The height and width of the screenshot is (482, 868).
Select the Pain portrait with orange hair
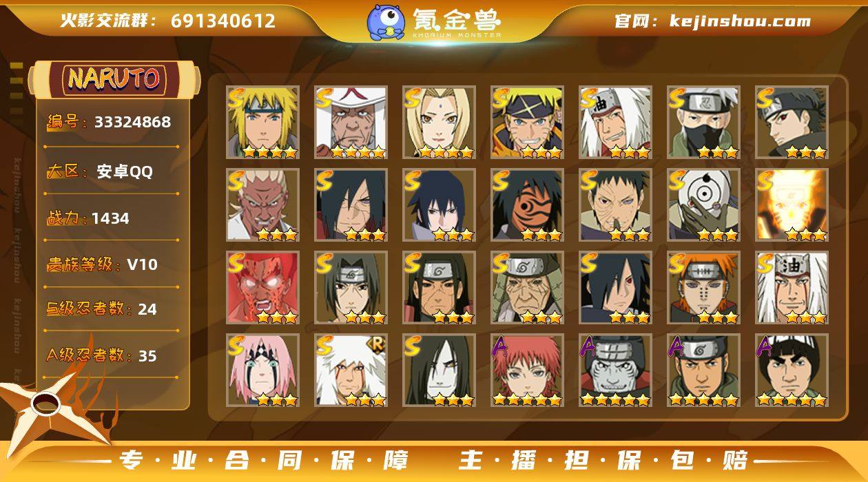(703, 288)
